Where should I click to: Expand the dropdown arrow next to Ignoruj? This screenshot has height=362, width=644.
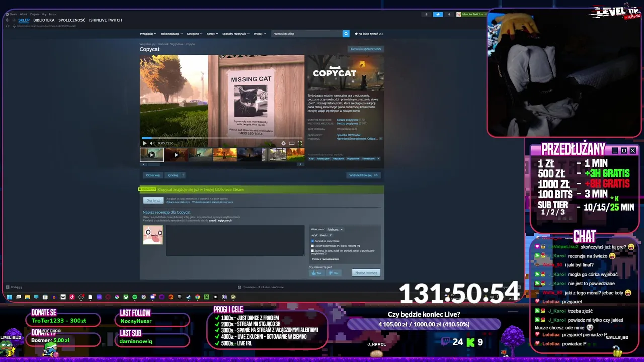point(183,175)
